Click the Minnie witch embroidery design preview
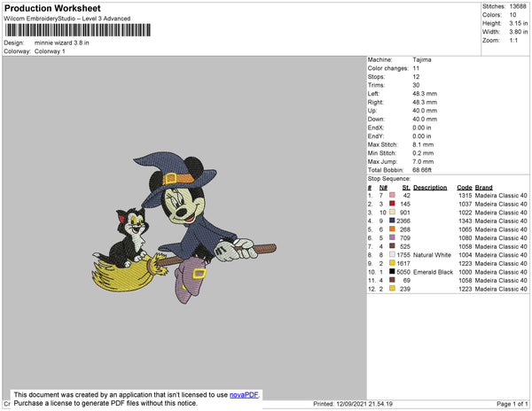 pos(184,227)
